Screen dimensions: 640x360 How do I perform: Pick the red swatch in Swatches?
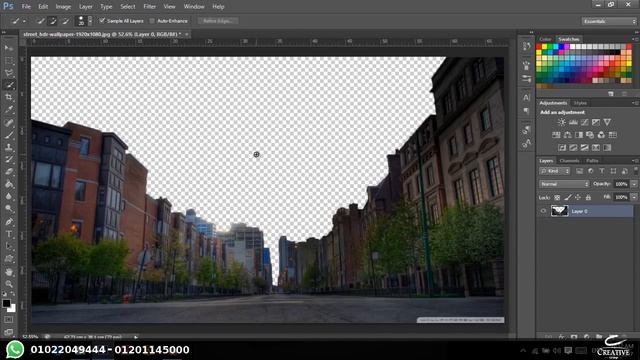(539, 47)
